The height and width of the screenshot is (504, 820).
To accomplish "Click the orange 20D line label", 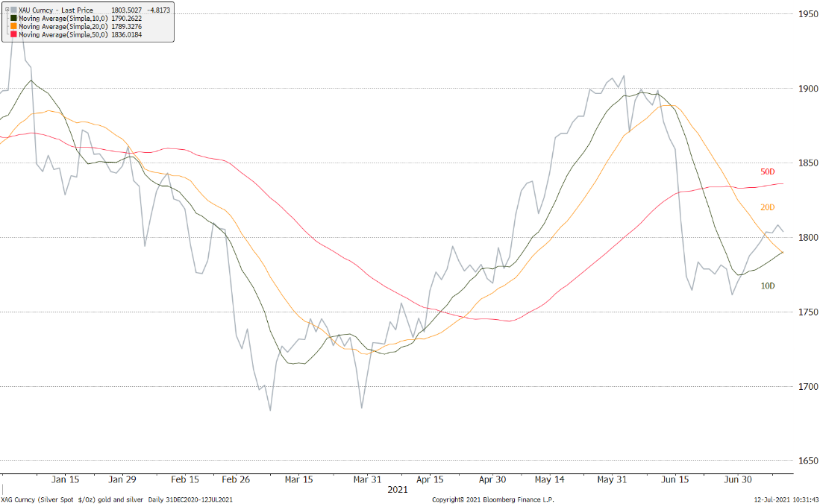I will (x=768, y=207).
